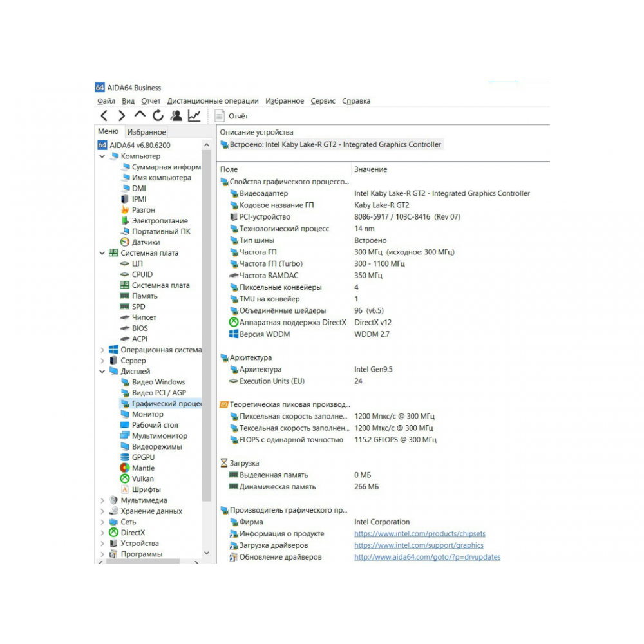Screen dimensions: 644x644
Task: Open the Вид menu
Action: click(128, 101)
